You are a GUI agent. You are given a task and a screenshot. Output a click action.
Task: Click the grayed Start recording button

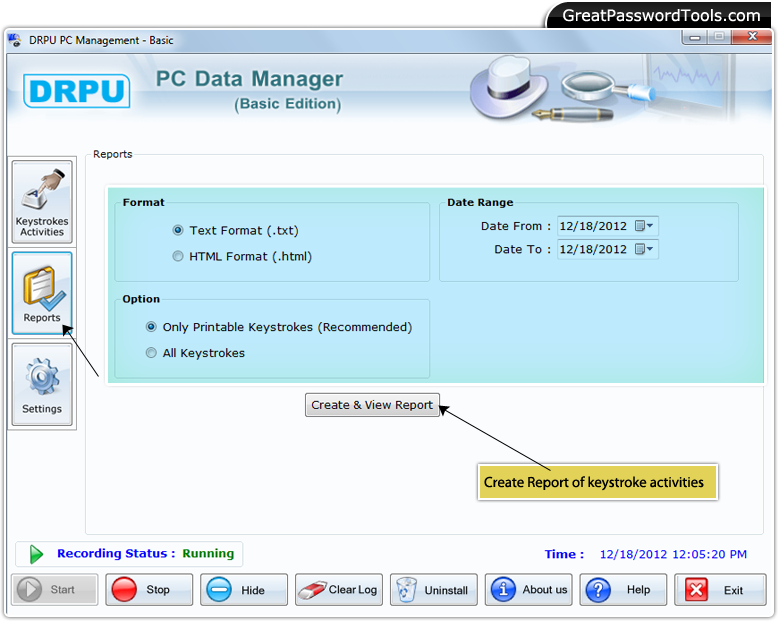pyautogui.click(x=55, y=590)
